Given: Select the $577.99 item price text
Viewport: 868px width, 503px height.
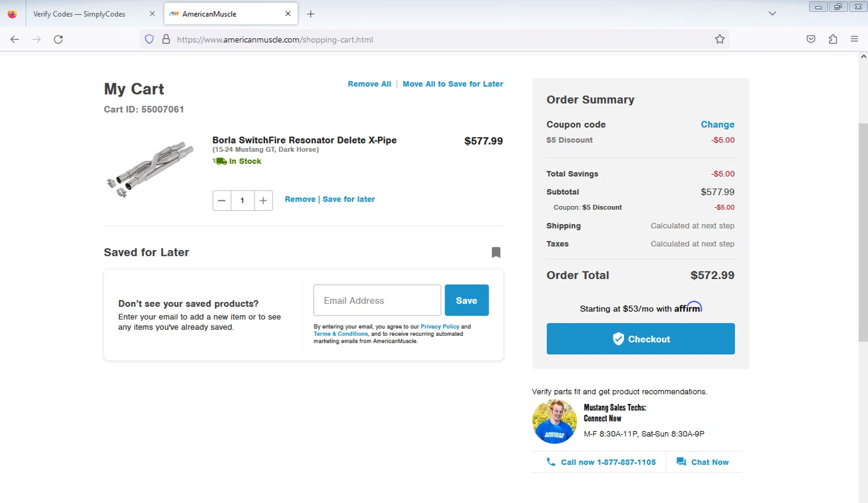Looking at the screenshot, I should coord(484,141).
